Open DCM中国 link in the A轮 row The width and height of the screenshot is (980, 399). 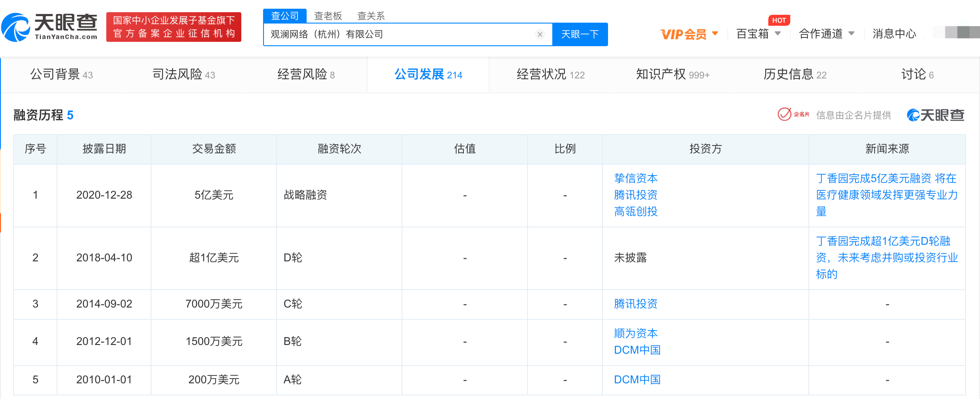tap(637, 379)
